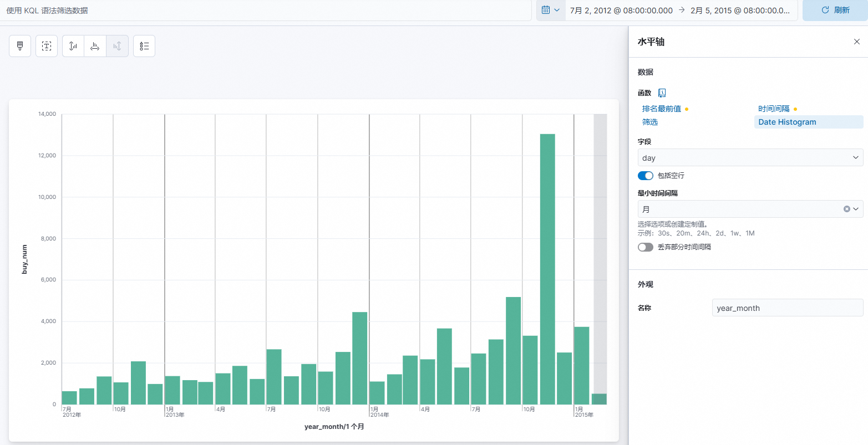Open left axis settings icon
The width and height of the screenshot is (868, 445).
(73, 46)
